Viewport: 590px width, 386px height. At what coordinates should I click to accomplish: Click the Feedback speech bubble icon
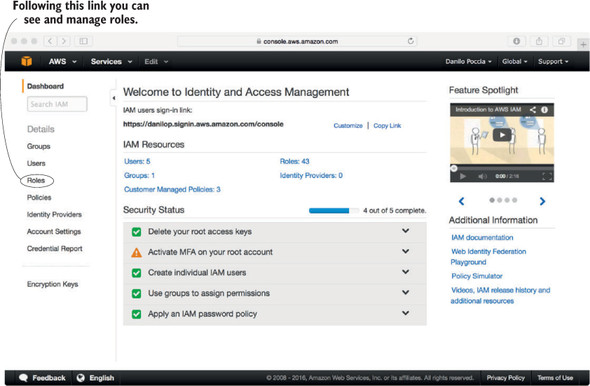(x=23, y=378)
